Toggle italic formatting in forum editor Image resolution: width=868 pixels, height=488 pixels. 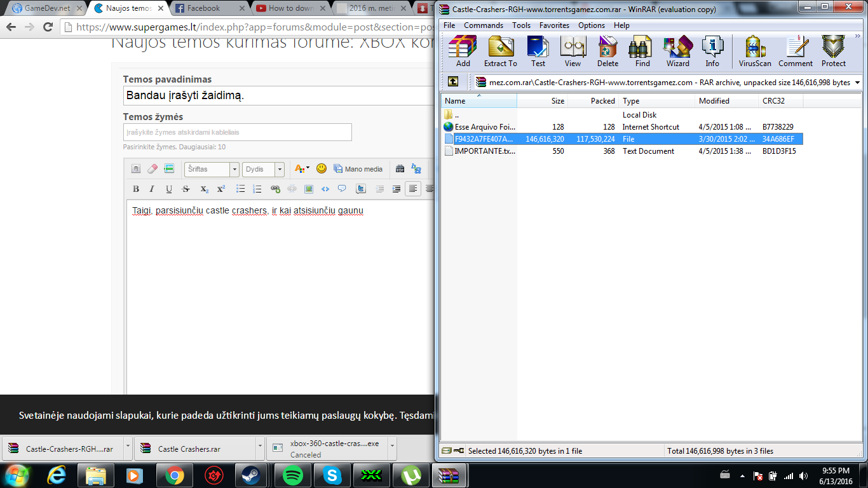pos(152,189)
